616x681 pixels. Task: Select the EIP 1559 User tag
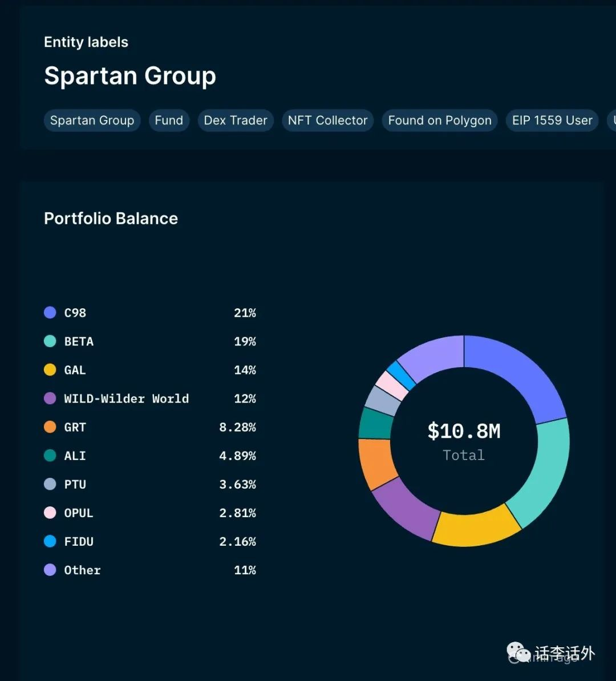pos(552,120)
